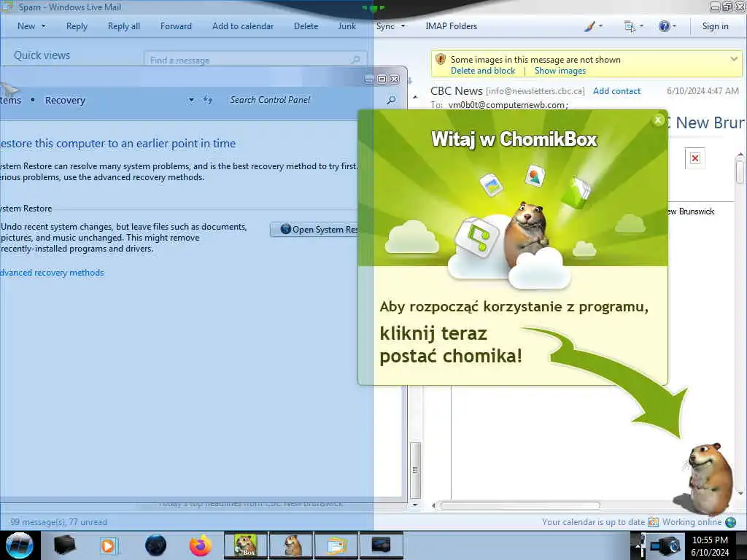Click the dark globe taskbar icon
This screenshot has width=747, height=560.
[155, 545]
